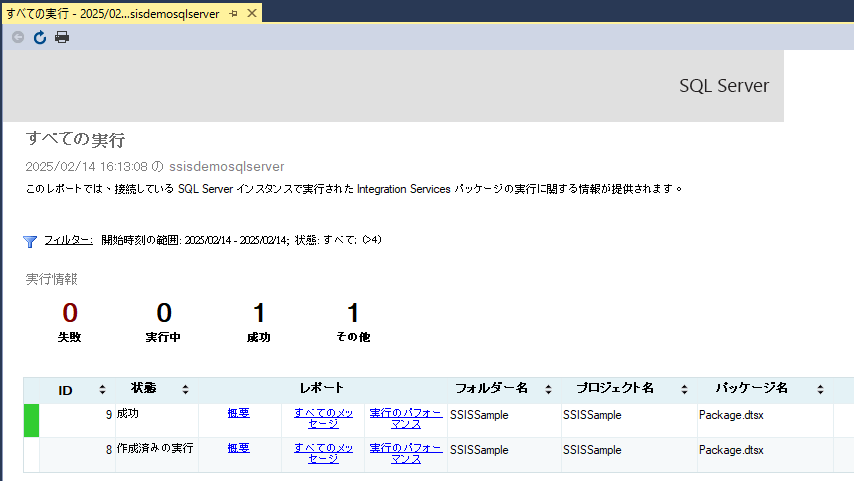Click the 状態 column header label
Screen dimensions: 854x481
coord(143,388)
